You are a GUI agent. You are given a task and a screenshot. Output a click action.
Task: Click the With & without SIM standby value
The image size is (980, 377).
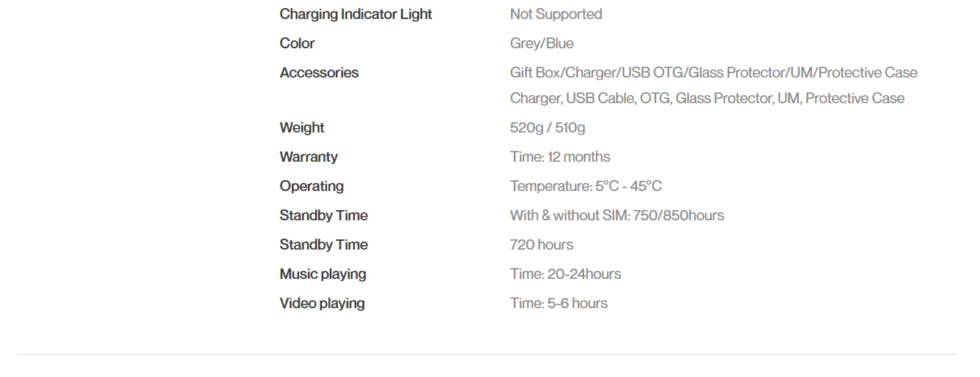point(616,215)
